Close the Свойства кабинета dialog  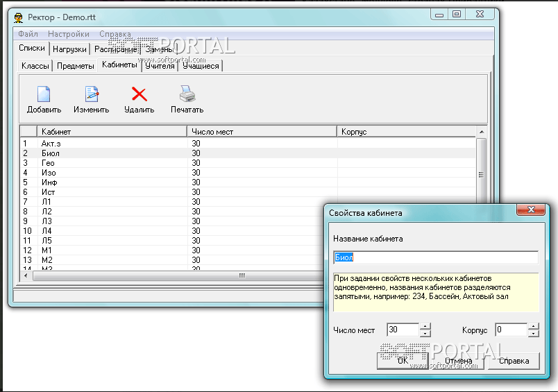[531, 210]
